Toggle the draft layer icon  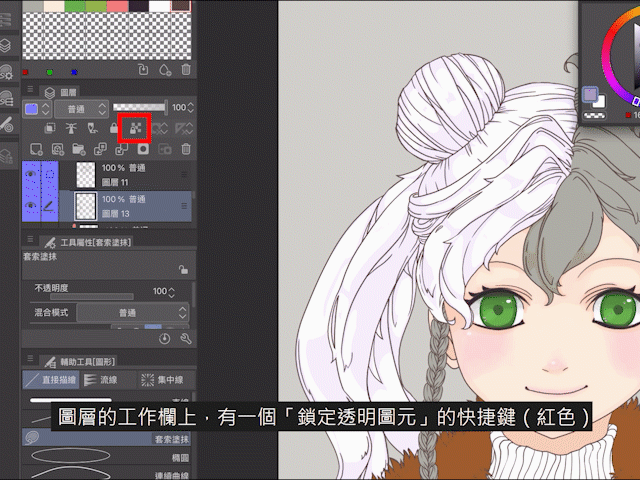pos(93,128)
